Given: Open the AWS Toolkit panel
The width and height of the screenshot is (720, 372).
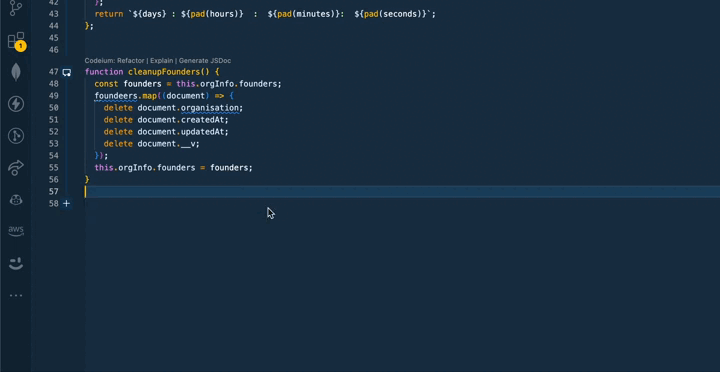Looking at the screenshot, I should tap(16, 231).
